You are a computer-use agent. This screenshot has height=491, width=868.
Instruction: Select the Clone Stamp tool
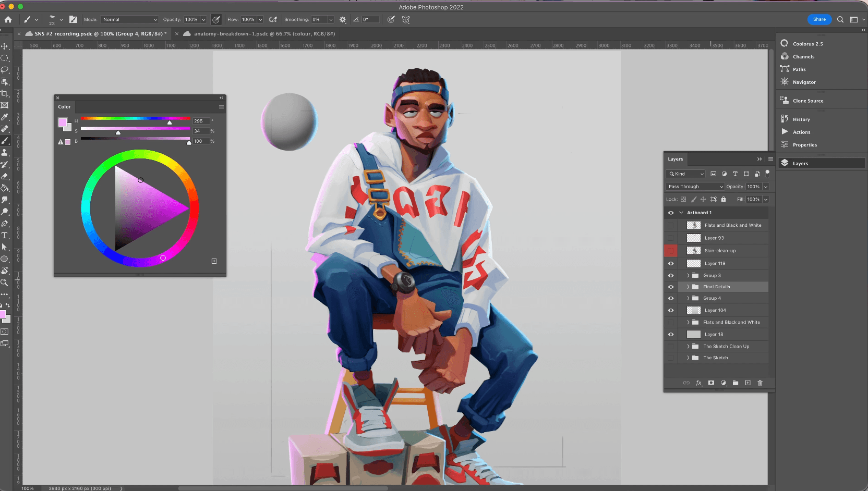(x=5, y=152)
